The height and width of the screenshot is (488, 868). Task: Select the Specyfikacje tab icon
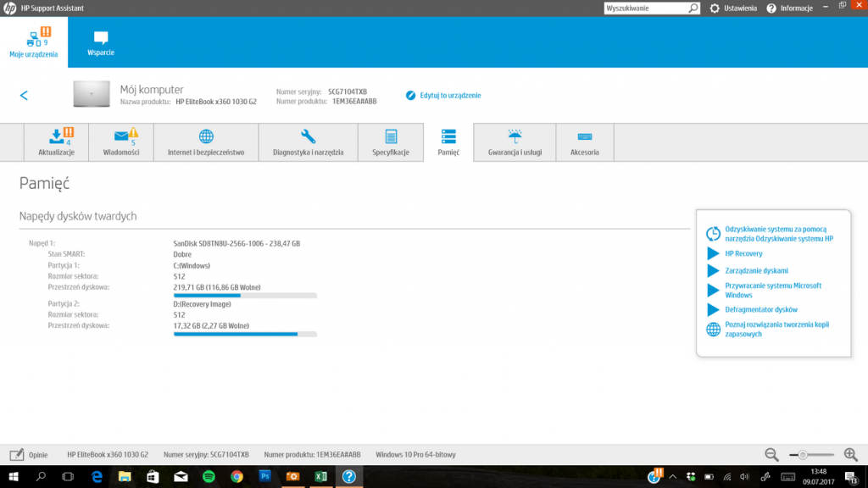(x=391, y=137)
